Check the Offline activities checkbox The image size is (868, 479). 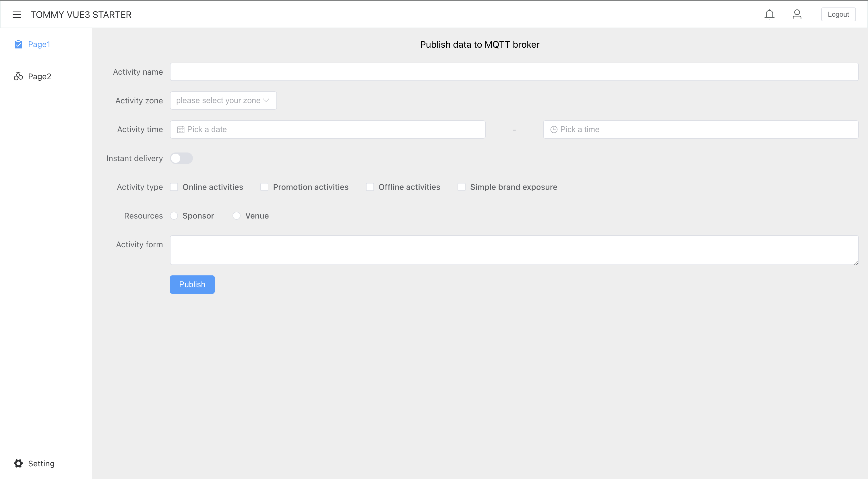coord(370,187)
